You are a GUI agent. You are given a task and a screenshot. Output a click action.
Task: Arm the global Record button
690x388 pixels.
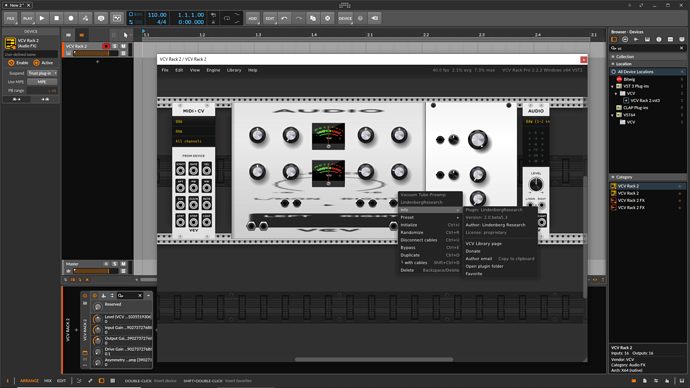71,18
